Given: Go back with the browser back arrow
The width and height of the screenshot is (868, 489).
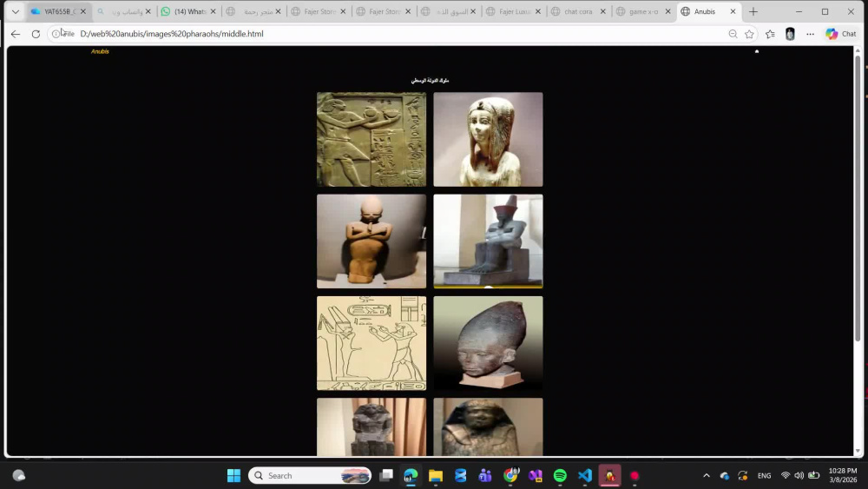Looking at the screenshot, I should click(x=16, y=34).
